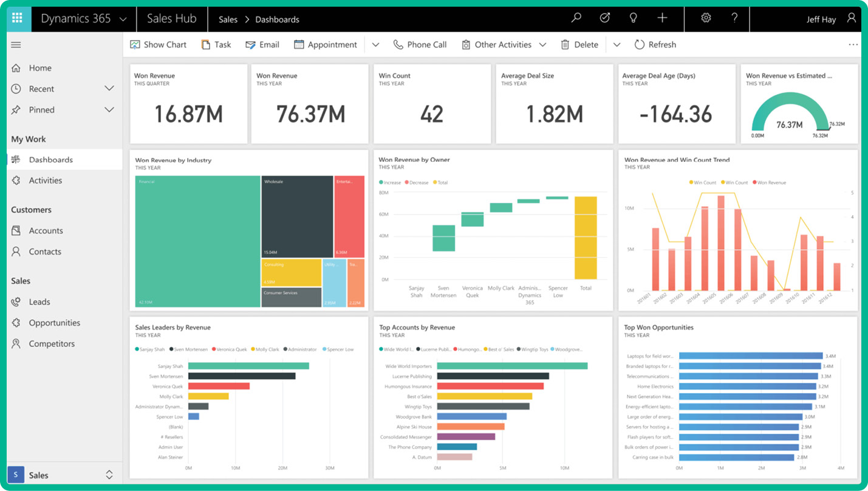Click the Appointment toolbar button
The image size is (868, 491).
coord(325,44)
